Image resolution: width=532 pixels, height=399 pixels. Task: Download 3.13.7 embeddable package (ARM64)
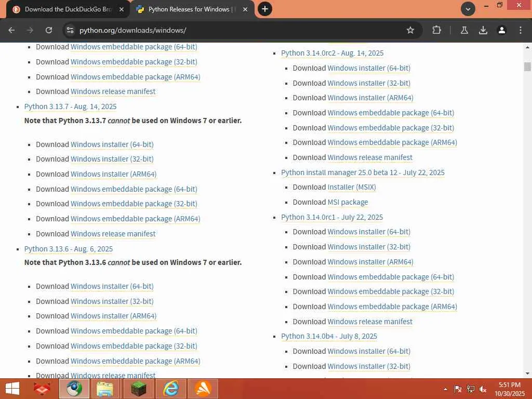click(x=136, y=219)
